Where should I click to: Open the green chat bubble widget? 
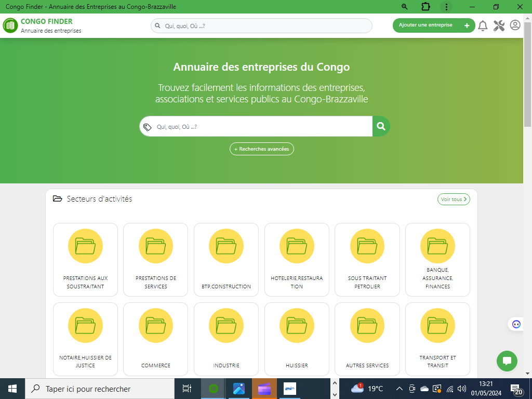[x=507, y=361]
